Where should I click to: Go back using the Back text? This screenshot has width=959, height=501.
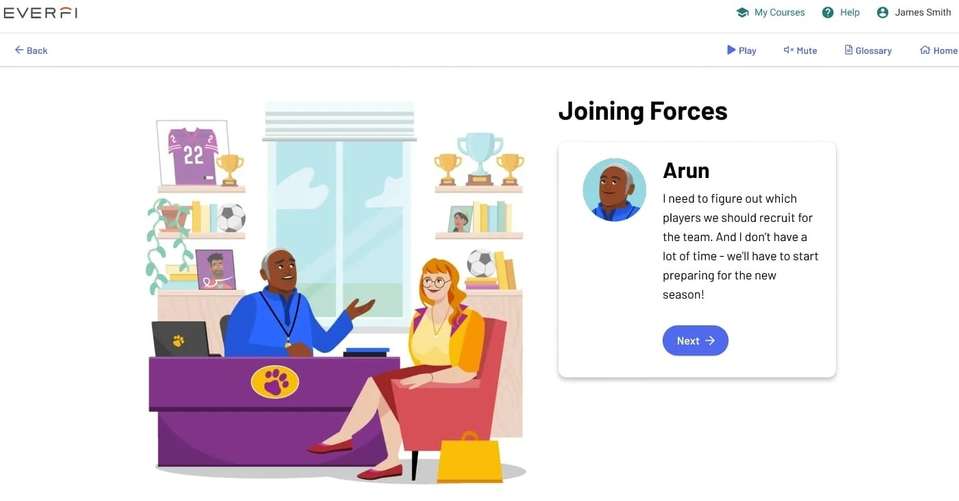tap(37, 51)
